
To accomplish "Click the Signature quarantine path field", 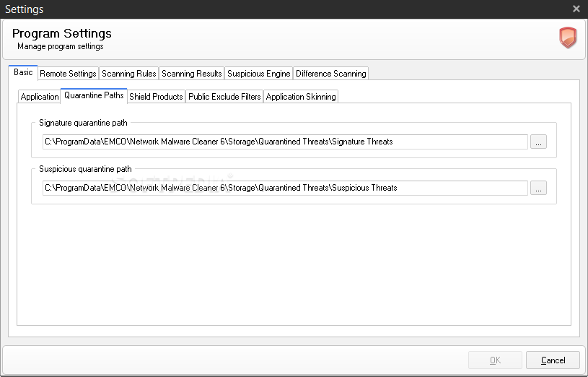I will pyautogui.click(x=285, y=142).
